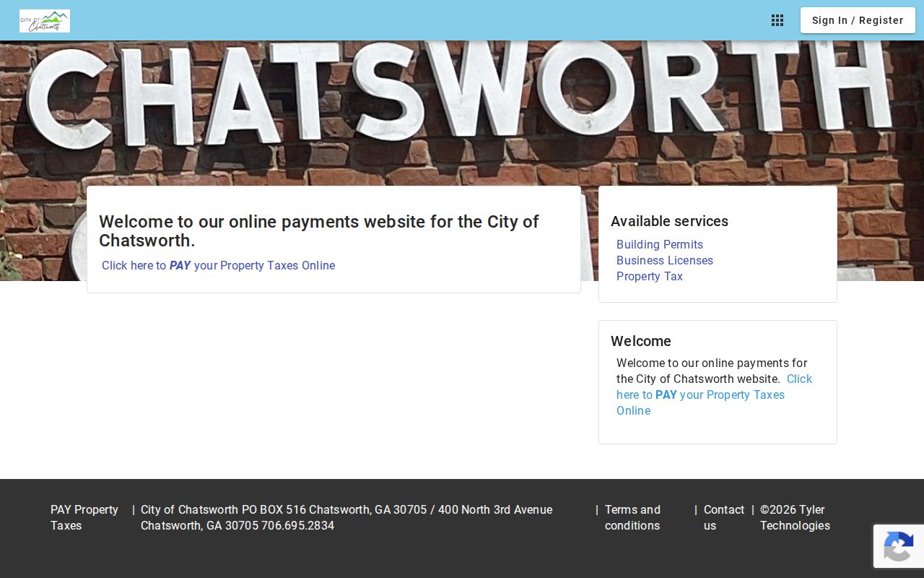This screenshot has height=578, width=924.
Task: Click the reCAPTCHA badge
Action: [899, 546]
